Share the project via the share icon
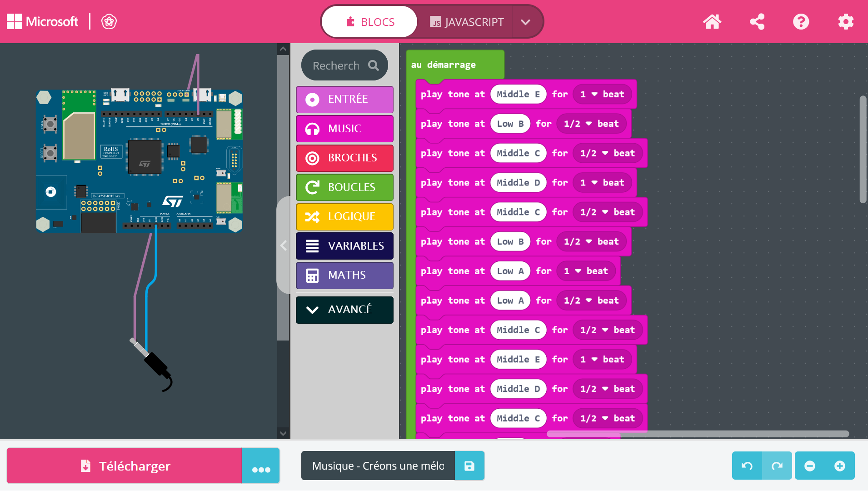868x491 pixels. click(757, 21)
